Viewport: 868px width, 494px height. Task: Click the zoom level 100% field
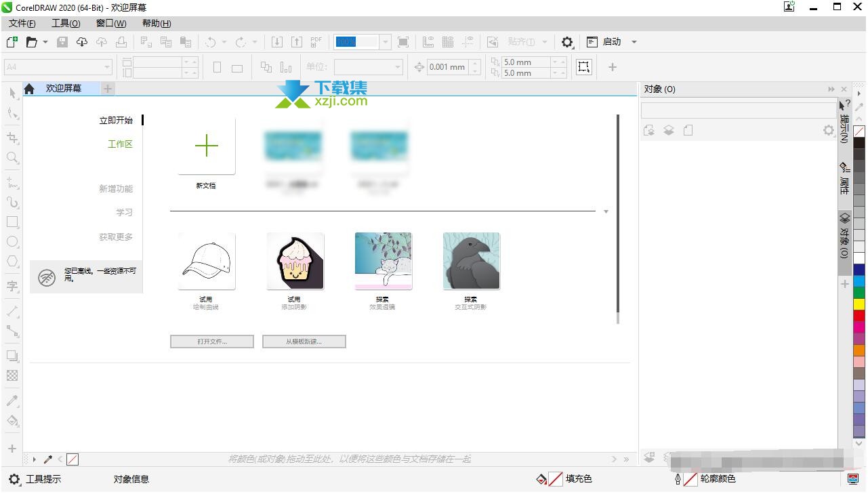click(x=357, y=42)
